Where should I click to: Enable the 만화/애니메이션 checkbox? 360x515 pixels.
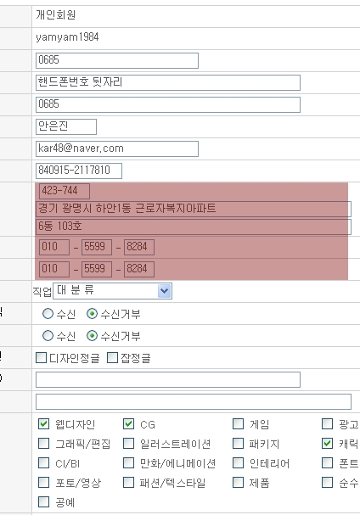[x=128, y=463]
